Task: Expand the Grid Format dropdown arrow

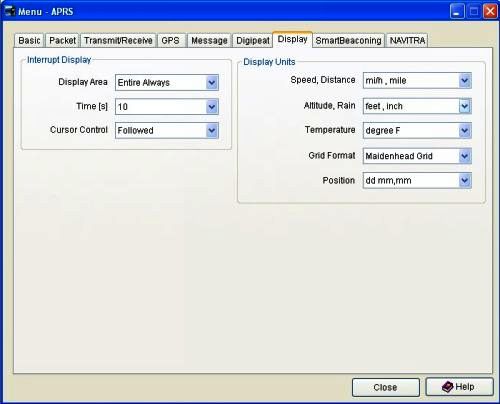Action: coord(465,156)
